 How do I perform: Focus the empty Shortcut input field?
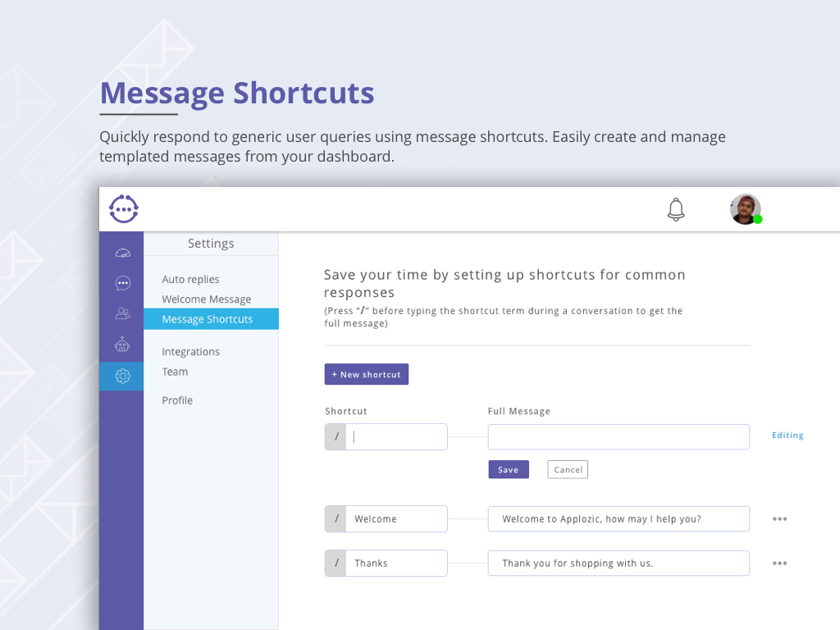coord(386,436)
